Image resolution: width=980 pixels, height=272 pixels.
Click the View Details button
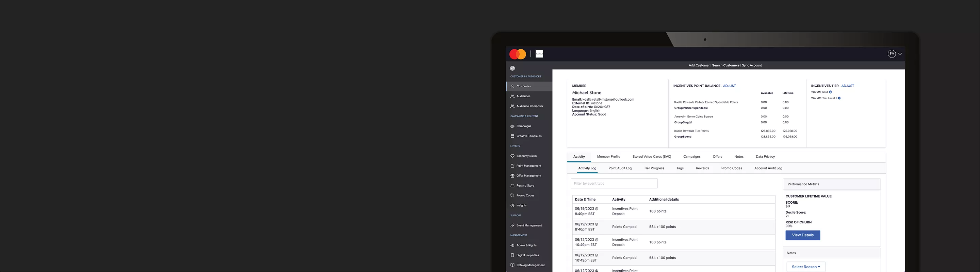803,235
